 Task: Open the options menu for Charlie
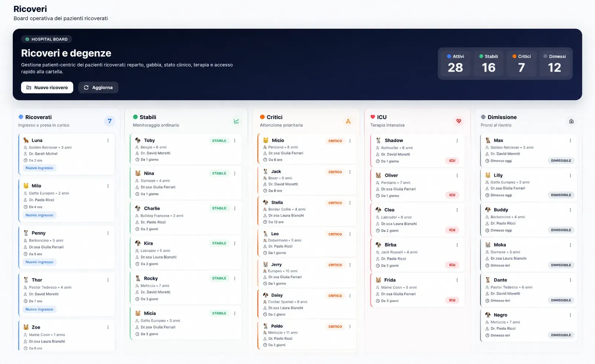point(235,209)
